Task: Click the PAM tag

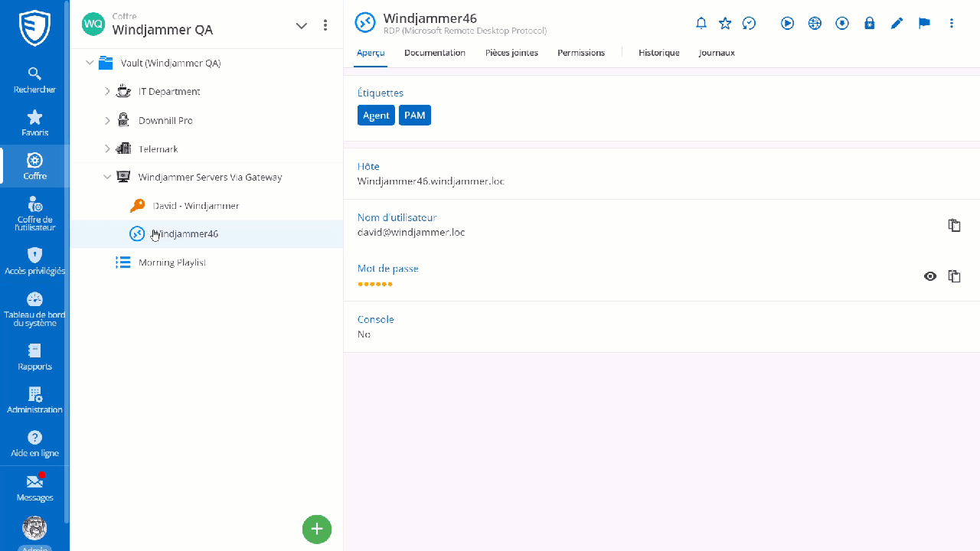Action: point(415,116)
